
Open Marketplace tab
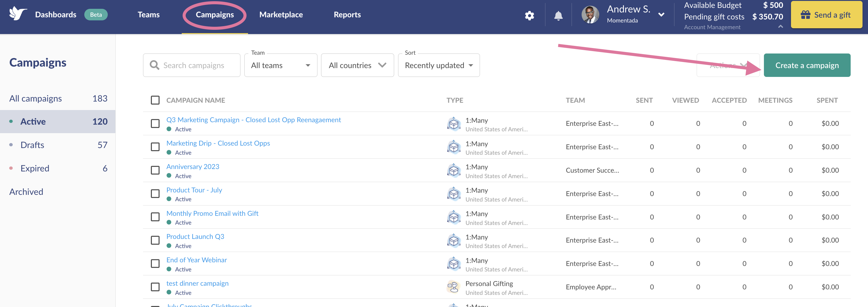click(x=281, y=15)
